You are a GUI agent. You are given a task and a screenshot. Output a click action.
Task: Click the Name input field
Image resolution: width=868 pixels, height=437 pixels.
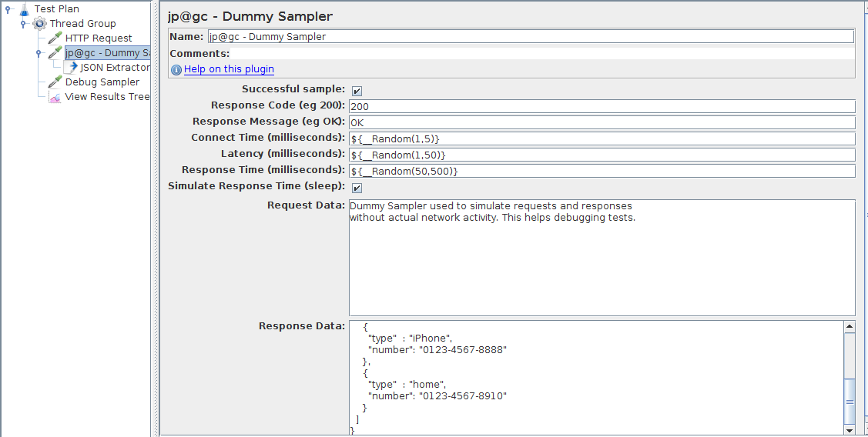click(531, 36)
